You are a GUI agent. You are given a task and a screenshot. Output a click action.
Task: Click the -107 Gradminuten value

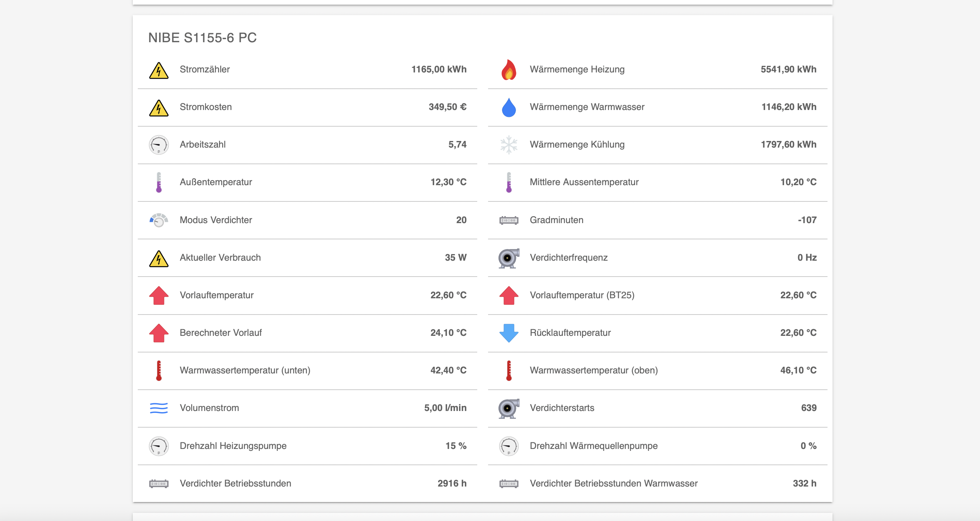pyautogui.click(x=807, y=220)
